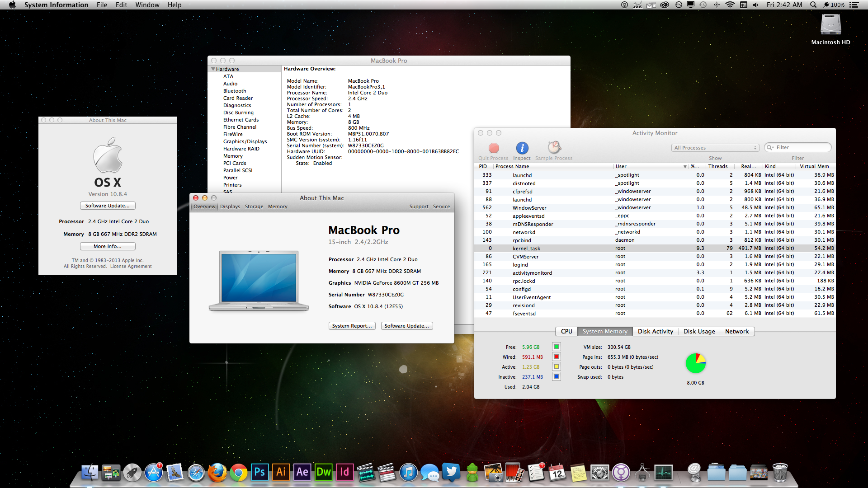Image resolution: width=868 pixels, height=488 pixels.
Task: Open the Trash in the Dock
Action: tap(780, 473)
